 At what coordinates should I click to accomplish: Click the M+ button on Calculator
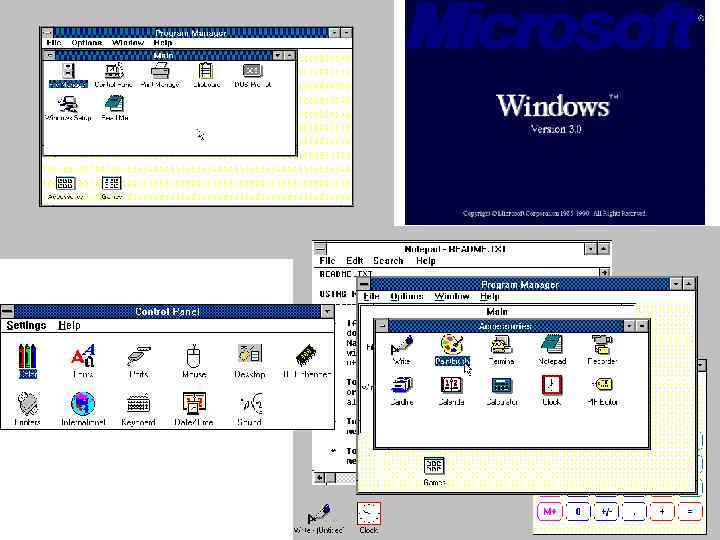pyautogui.click(x=550, y=511)
